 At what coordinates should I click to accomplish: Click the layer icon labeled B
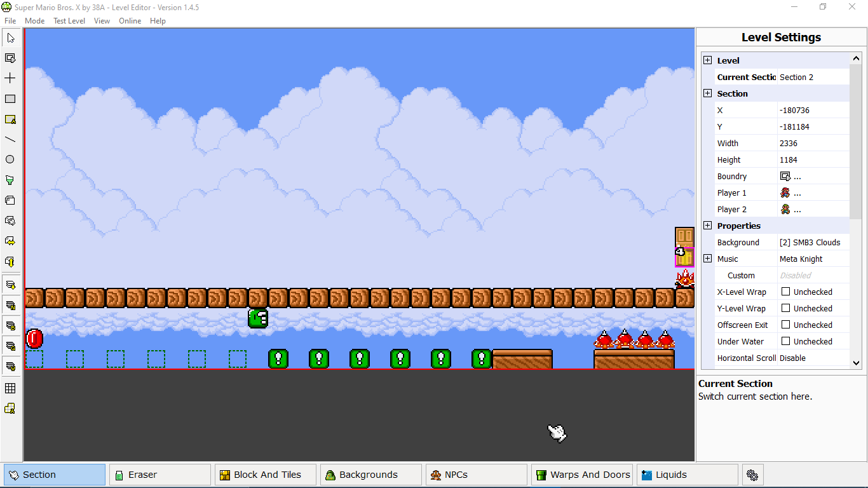10,325
